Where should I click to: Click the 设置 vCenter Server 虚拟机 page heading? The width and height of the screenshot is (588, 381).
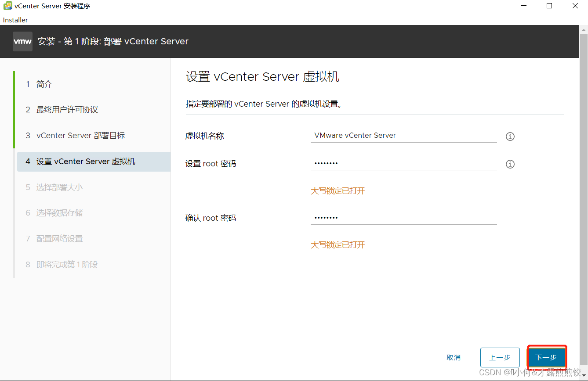pos(263,77)
